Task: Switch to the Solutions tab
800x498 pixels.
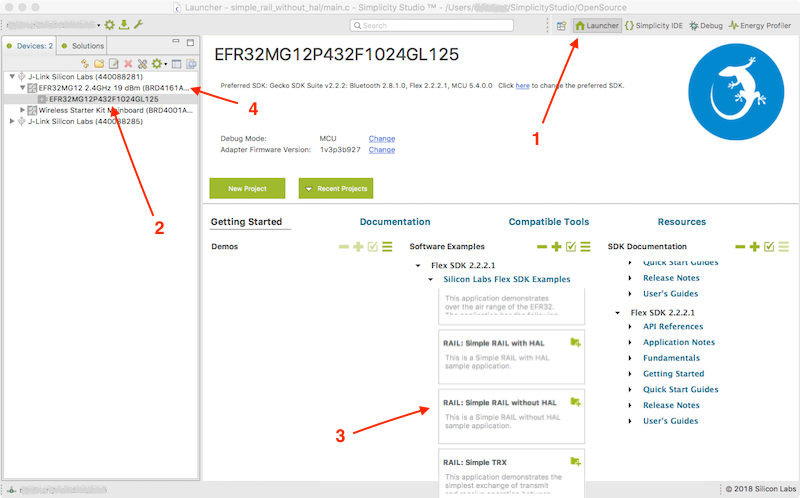Action: click(x=82, y=46)
